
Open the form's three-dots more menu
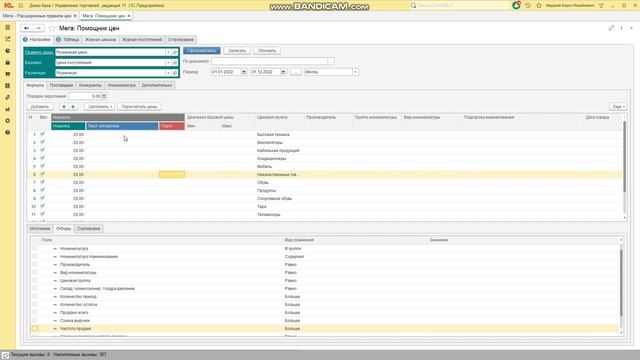pos(621,28)
